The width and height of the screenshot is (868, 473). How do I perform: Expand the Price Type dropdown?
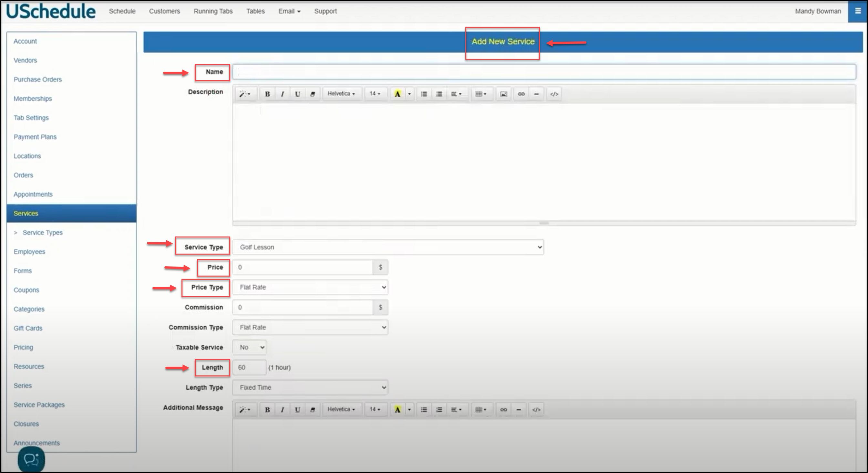tap(310, 287)
